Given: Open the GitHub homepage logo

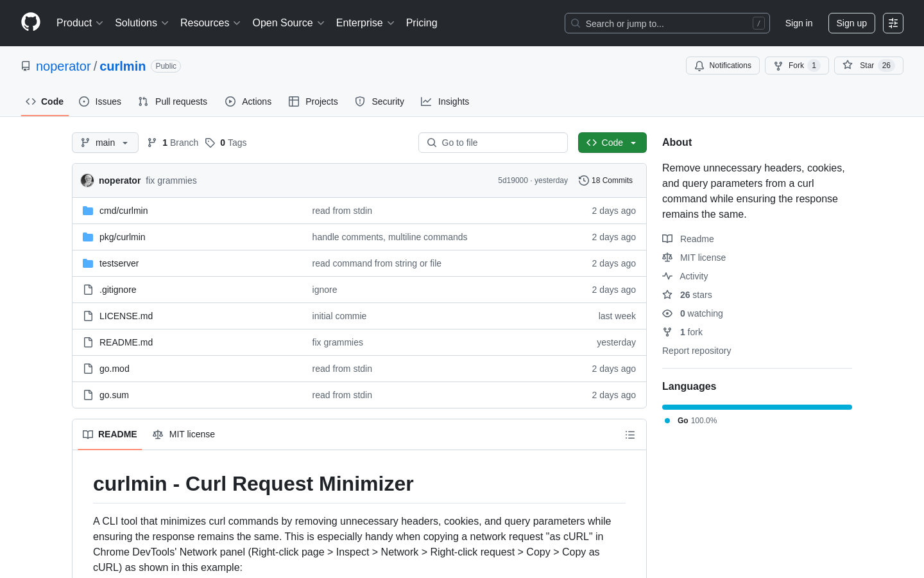Looking at the screenshot, I should point(31,22).
